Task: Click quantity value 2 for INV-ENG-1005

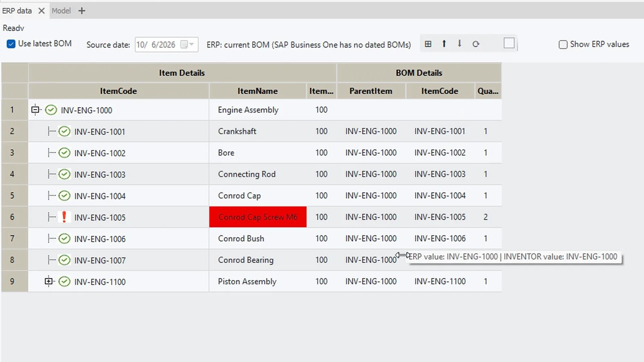Action: pyautogui.click(x=485, y=217)
